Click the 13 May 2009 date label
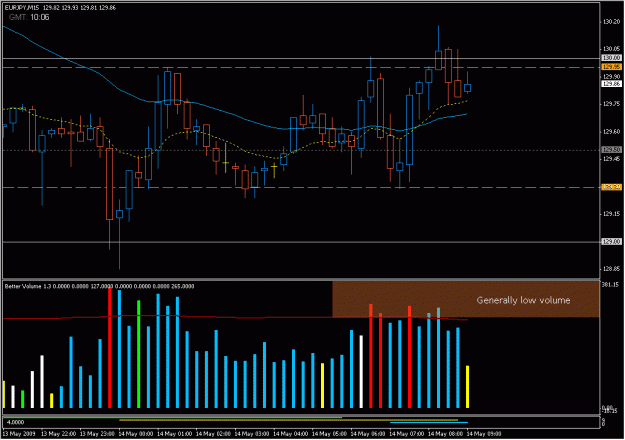Image resolution: width=625 pixels, height=440 pixels. (x=19, y=434)
